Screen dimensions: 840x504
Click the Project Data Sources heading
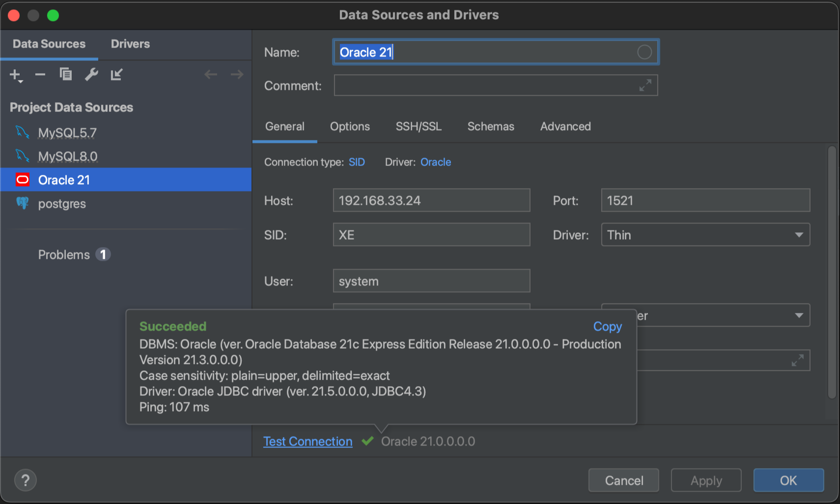71,107
